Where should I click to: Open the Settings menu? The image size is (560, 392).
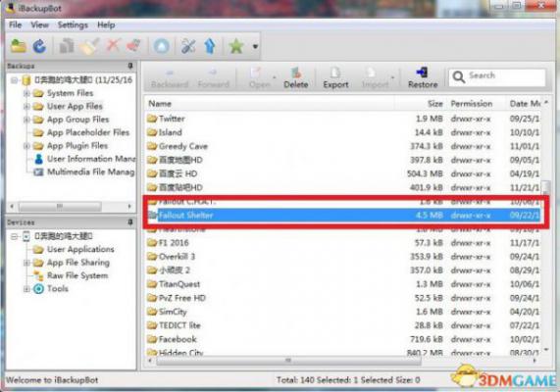tap(73, 25)
